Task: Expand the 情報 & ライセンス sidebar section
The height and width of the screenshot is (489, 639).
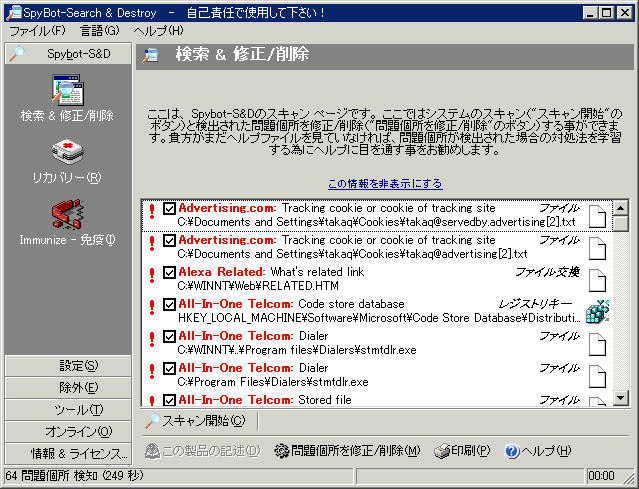Action: (x=68, y=454)
